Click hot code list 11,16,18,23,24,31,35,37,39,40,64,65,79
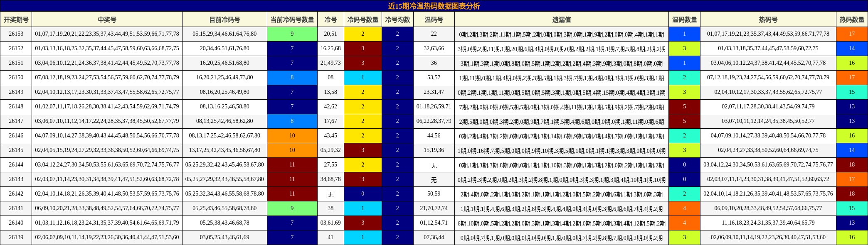The width and height of the screenshot is (868, 245). tap(768, 223)
